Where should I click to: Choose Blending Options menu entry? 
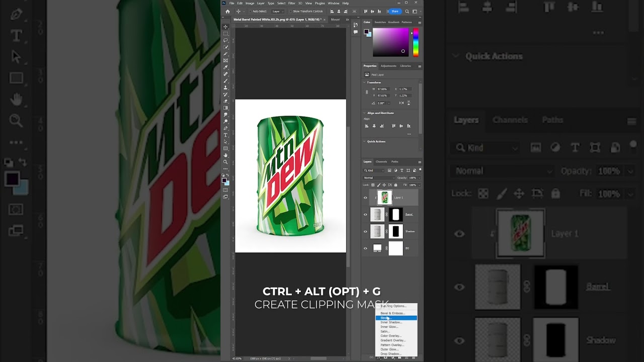[396, 306]
